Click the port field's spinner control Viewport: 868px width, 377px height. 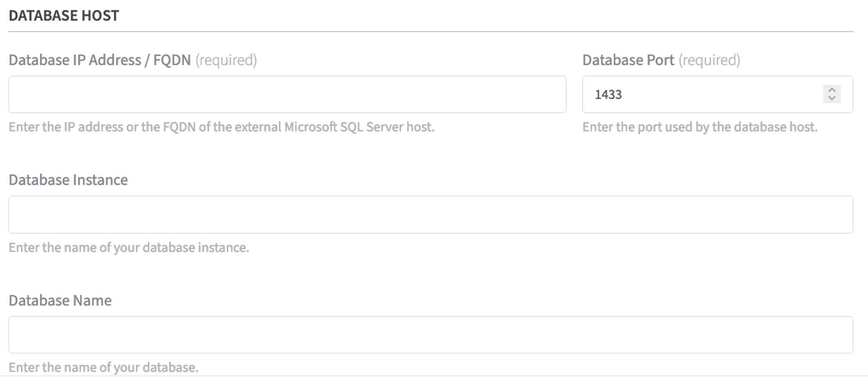(x=832, y=94)
